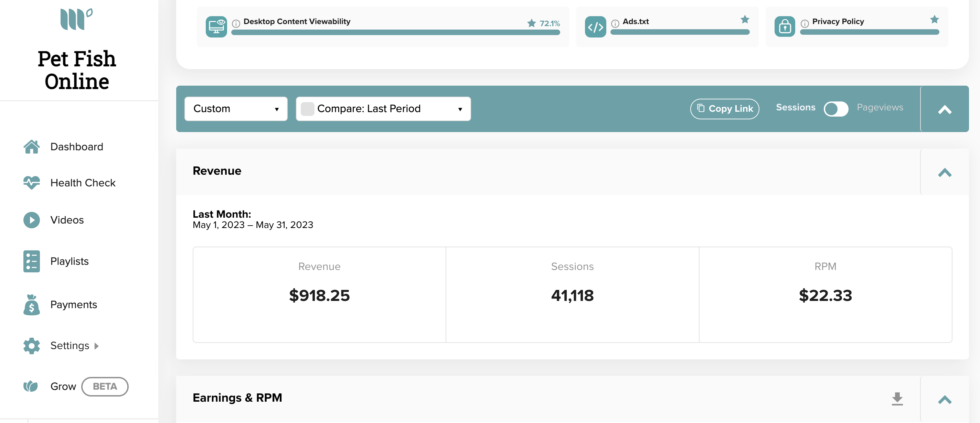
Task: Click the May 1, 2023 – May 31, 2023 date range
Action: [253, 225]
